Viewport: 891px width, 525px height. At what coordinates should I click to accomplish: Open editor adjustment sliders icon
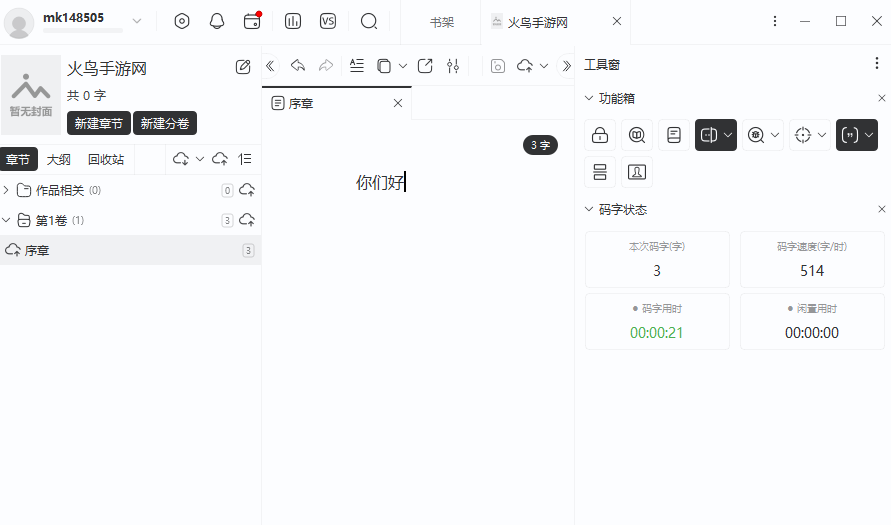click(453, 66)
